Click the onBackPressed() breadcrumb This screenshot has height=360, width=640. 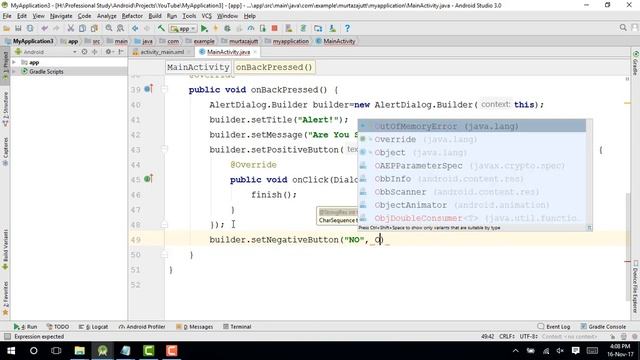click(274, 67)
